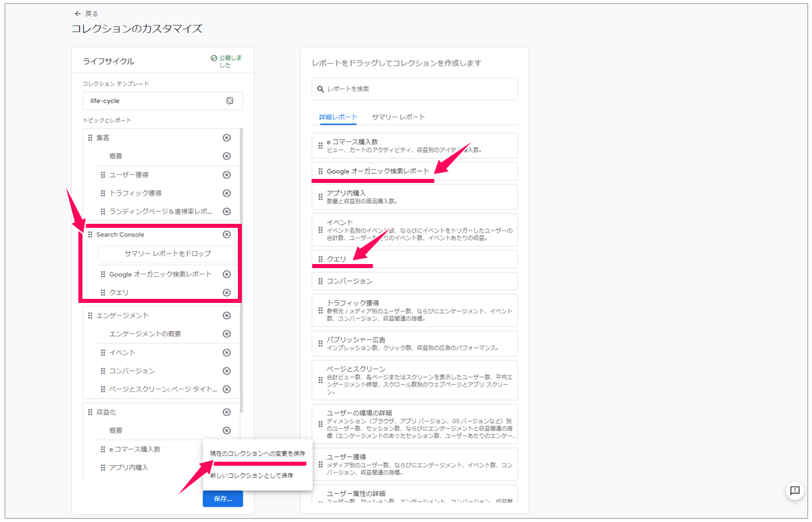Grab the drag handle of エンゲージメント topic
812x522 pixels.
(x=90, y=316)
